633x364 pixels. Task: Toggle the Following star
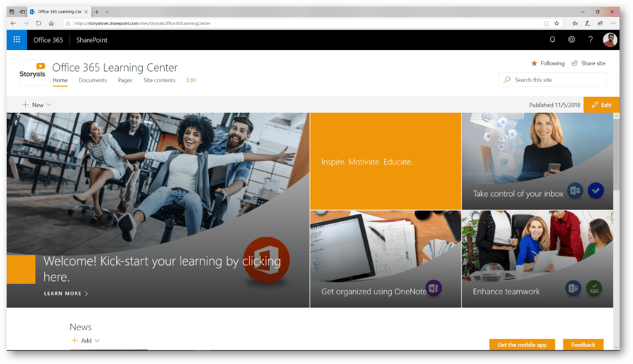coord(534,63)
